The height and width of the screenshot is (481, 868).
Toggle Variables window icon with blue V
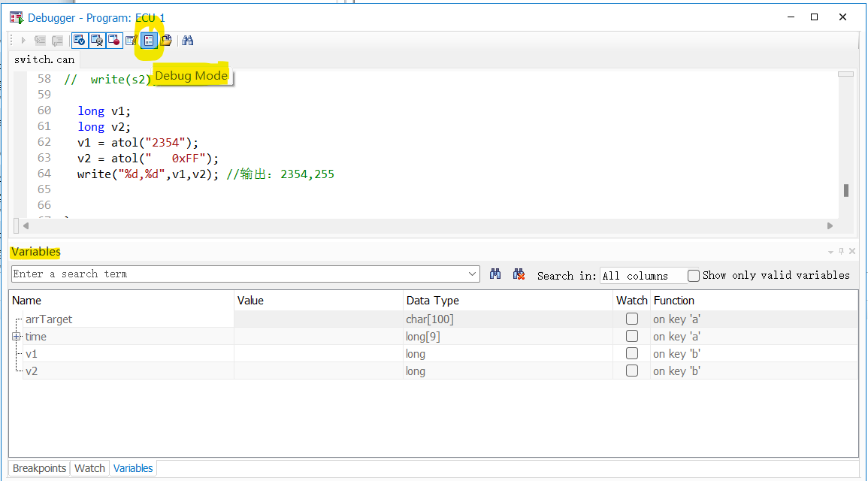[79, 41]
